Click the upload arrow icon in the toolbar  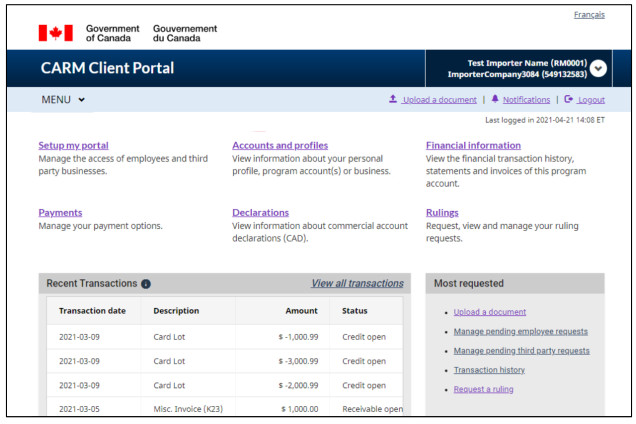tap(393, 99)
